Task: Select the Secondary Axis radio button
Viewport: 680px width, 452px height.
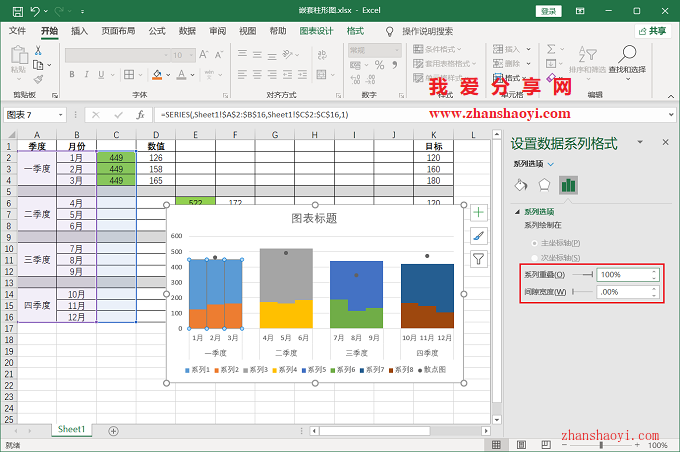Action: tap(534, 258)
